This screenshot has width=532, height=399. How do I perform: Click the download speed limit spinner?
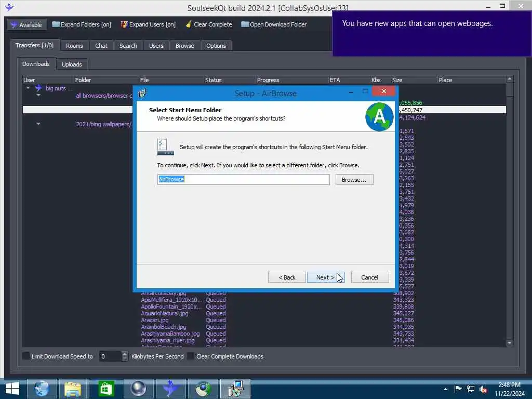pyautogui.click(x=125, y=356)
